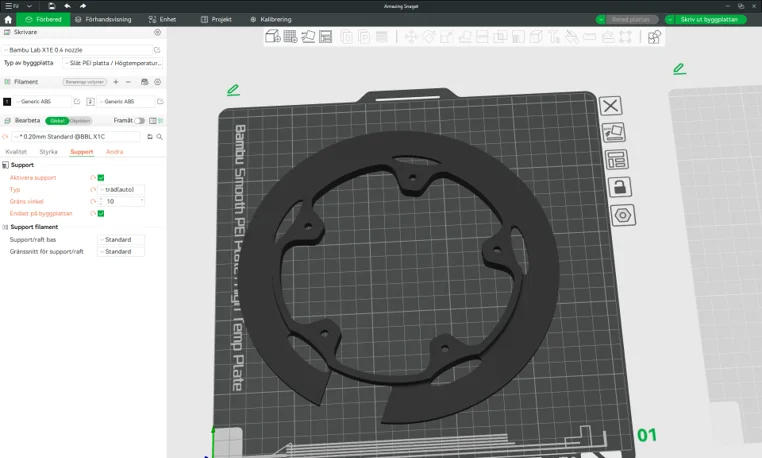Open the Assembly view icon

click(654, 37)
